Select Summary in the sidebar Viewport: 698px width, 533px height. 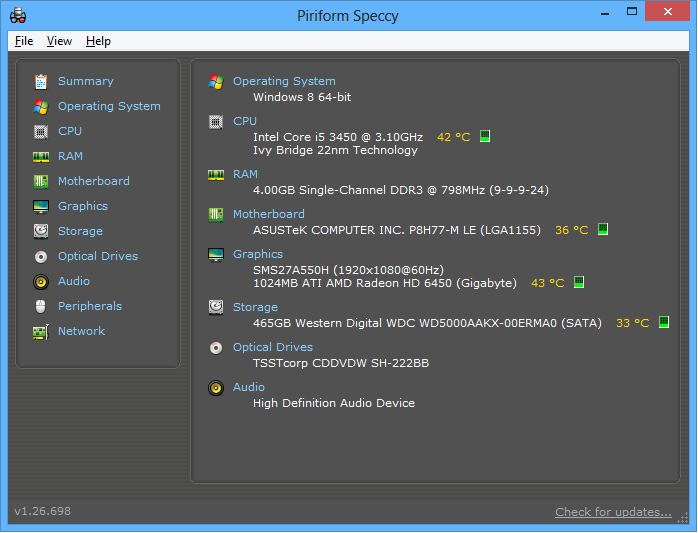click(x=85, y=81)
